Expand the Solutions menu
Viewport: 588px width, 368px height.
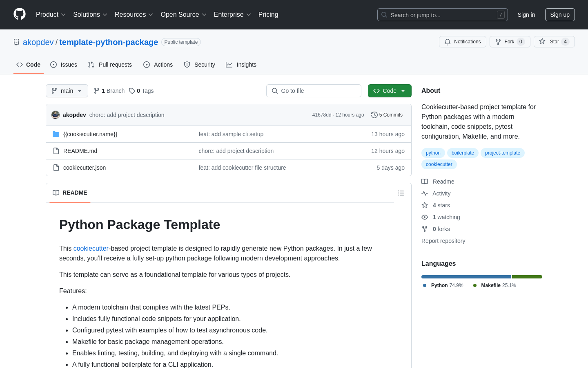[x=90, y=15]
